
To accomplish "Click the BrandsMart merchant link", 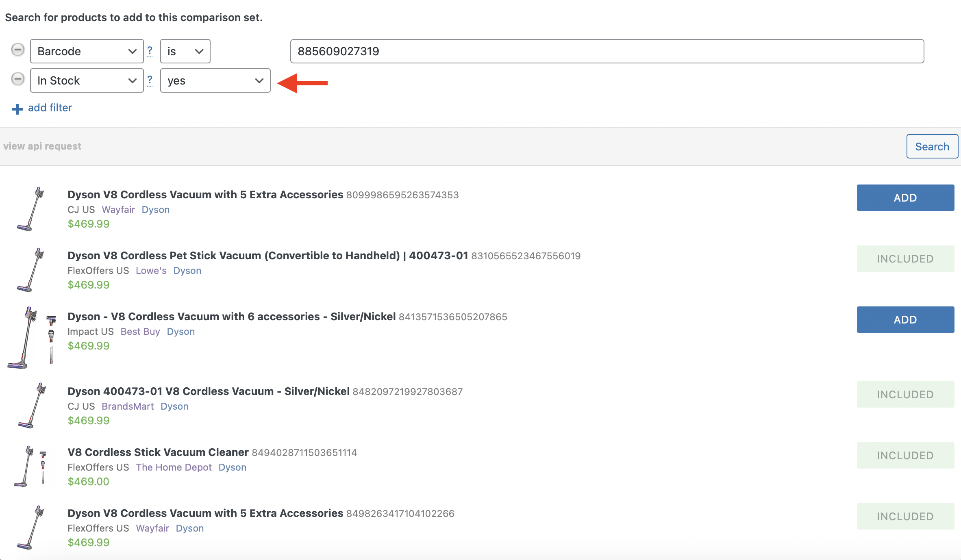I will [128, 406].
